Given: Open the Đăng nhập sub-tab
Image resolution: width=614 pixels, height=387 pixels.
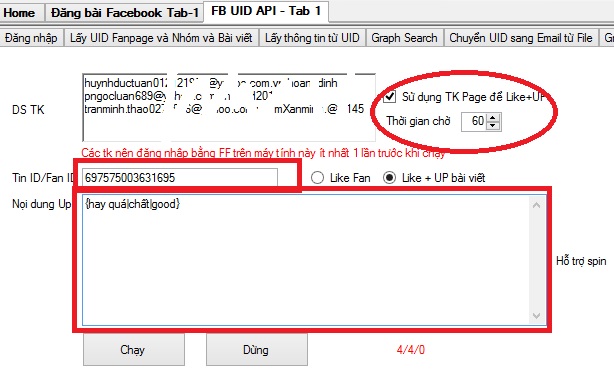Looking at the screenshot, I should point(31,38).
